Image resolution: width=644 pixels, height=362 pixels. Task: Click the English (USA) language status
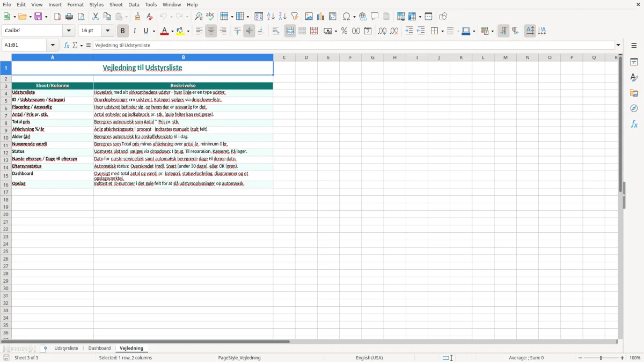[x=369, y=358]
